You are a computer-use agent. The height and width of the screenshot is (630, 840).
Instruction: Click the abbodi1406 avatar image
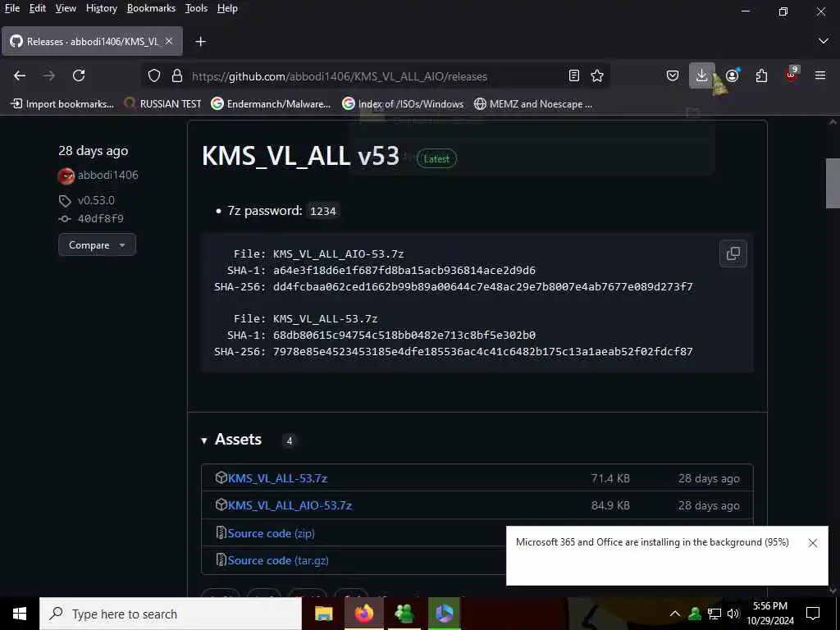pos(66,176)
